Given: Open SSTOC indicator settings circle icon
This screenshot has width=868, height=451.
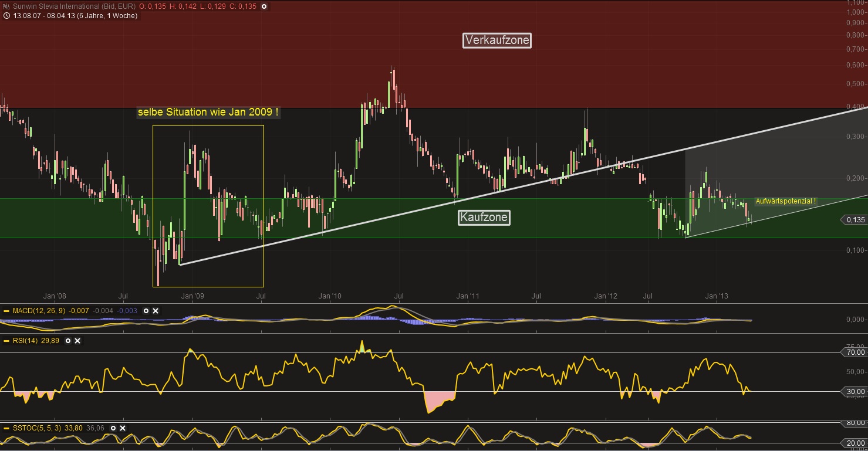Looking at the screenshot, I should click(x=113, y=428).
